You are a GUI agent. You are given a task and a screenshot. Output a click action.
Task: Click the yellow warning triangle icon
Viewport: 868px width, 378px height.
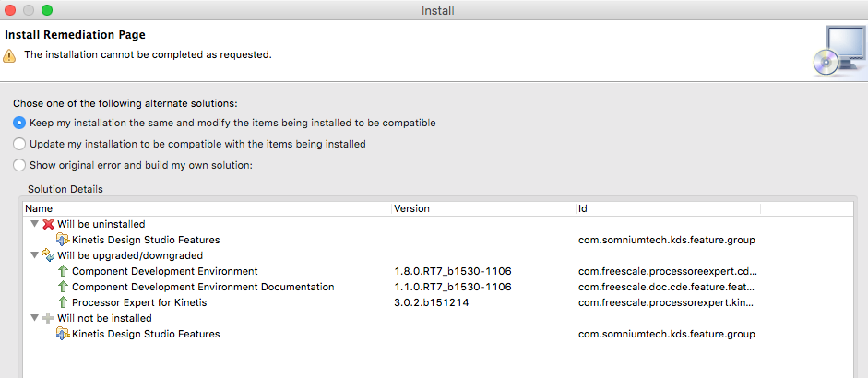click(10, 55)
